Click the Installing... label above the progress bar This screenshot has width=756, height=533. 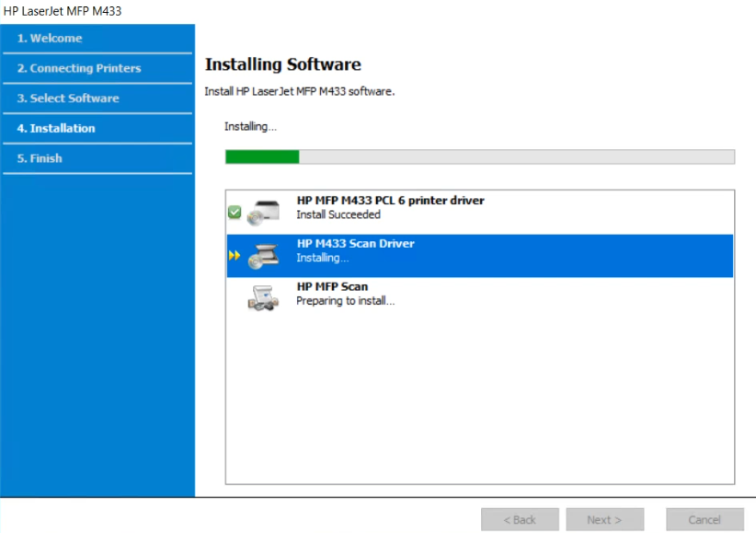pyautogui.click(x=250, y=126)
